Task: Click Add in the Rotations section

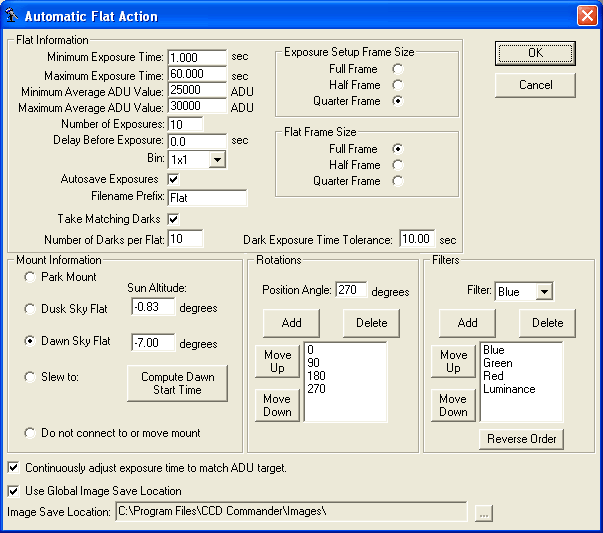Action: [x=291, y=323]
